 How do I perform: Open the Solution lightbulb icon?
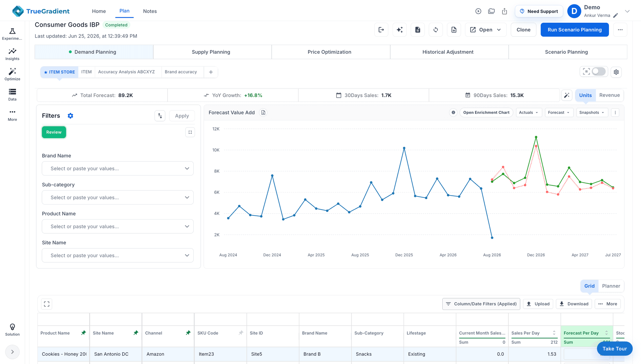[12, 330]
